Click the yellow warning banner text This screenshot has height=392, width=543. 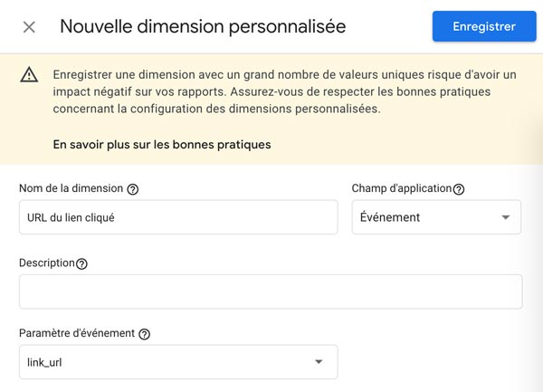coord(285,91)
